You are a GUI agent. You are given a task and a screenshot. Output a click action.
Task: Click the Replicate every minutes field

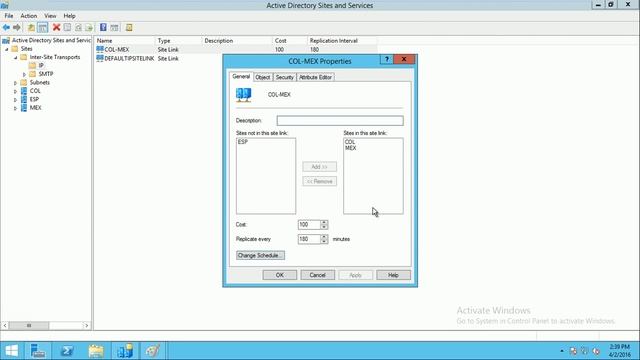click(309, 239)
